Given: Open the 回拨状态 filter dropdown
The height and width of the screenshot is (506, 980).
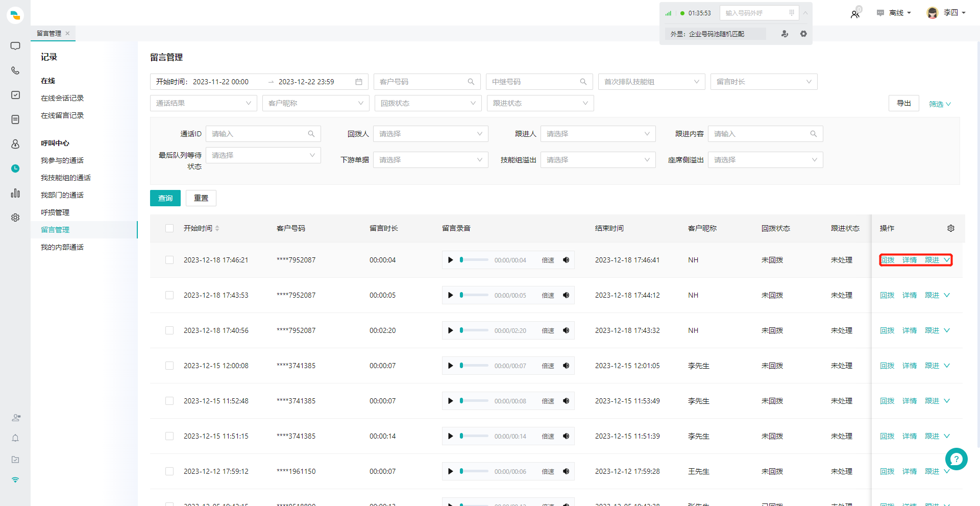Looking at the screenshot, I should click(x=428, y=103).
